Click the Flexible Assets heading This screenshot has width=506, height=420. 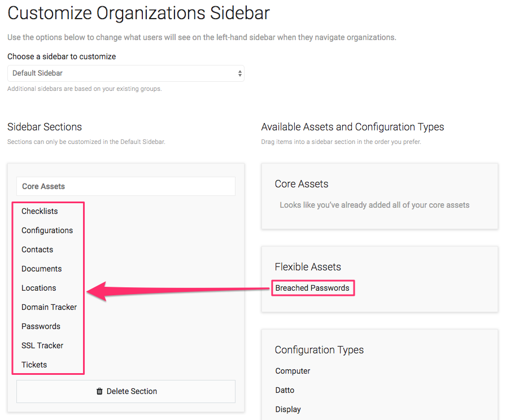tap(308, 266)
